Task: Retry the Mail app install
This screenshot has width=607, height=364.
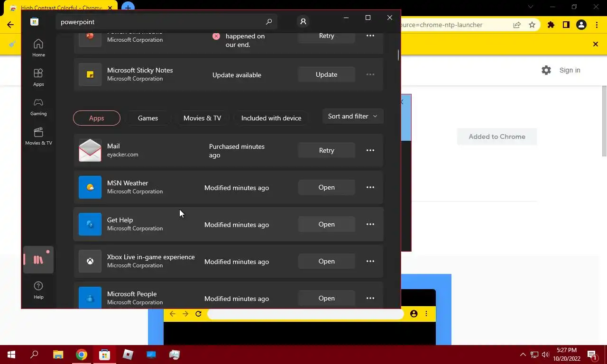Action: tap(327, 150)
